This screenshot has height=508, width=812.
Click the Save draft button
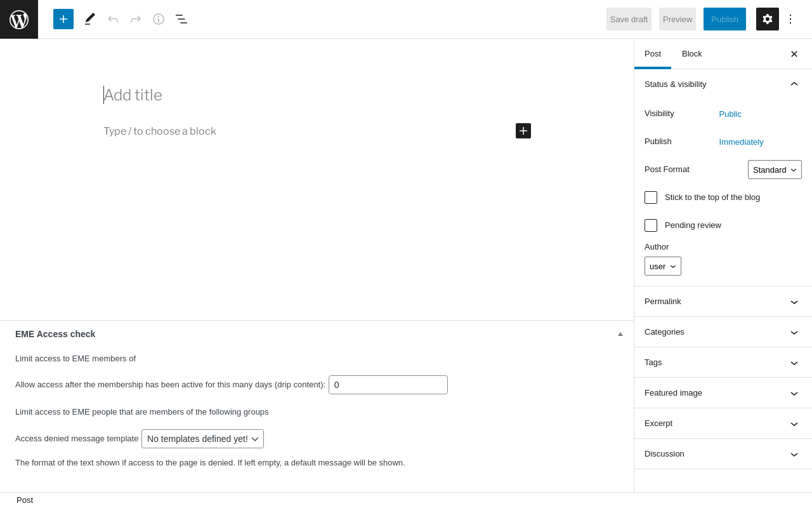coord(629,19)
